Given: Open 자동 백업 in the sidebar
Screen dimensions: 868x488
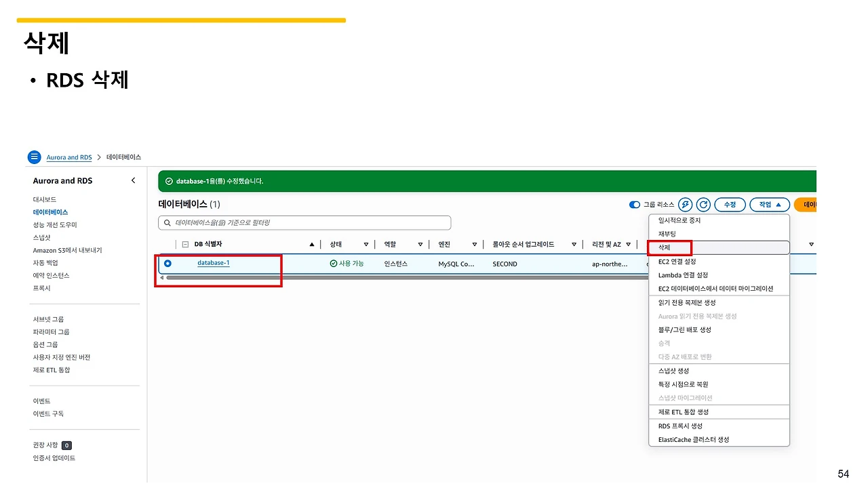Looking at the screenshot, I should pyautogui.click(x=45, y=263).
